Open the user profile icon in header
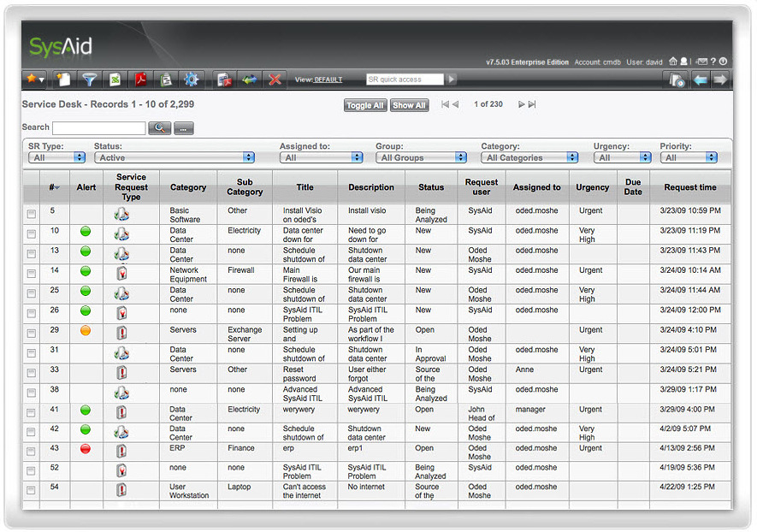Image resolution: width=757 pixels, height=532 pixels. [683, 62]
